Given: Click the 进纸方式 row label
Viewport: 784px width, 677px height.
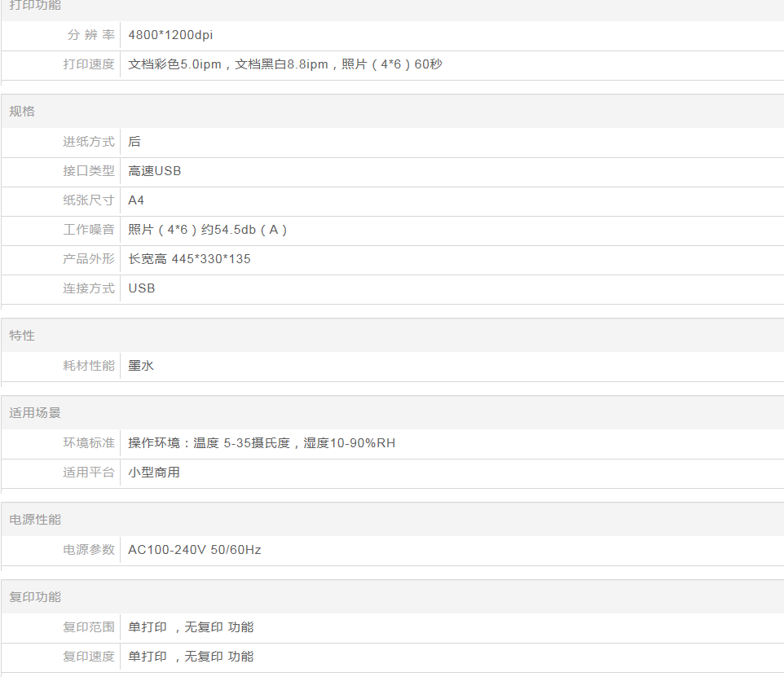Looking at the screenshot, I should (89, 142).
